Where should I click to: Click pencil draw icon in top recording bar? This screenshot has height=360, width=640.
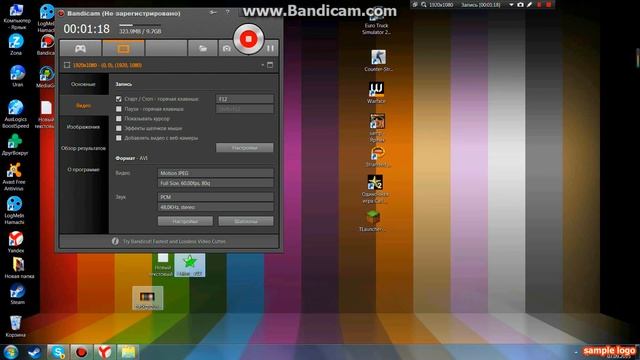[x=529, y=4]
